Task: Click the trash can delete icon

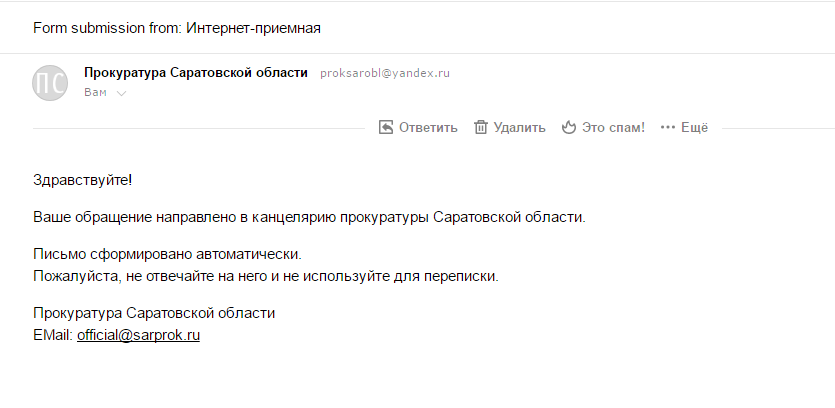Action: [481, 127]
